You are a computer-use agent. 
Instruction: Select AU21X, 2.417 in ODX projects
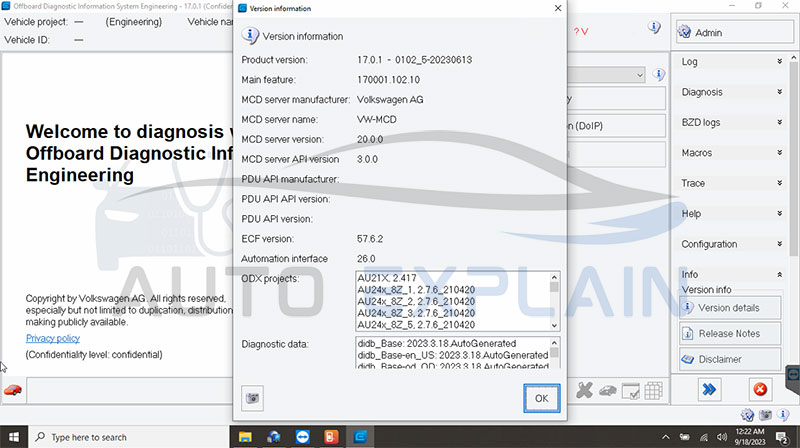(x=387, y=278)
